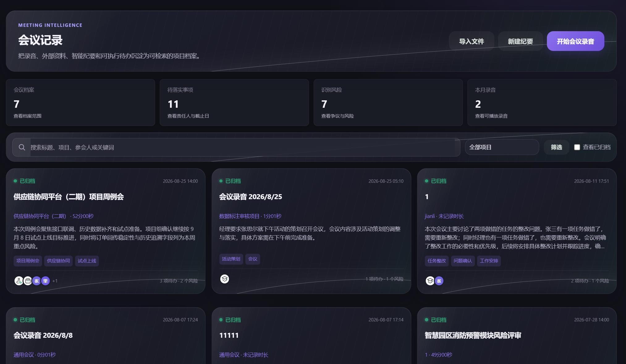Click 供应链协同平台（二期）· 52分00秒 project line
Viewport: 626px width, 364px height.
point(53,216)
